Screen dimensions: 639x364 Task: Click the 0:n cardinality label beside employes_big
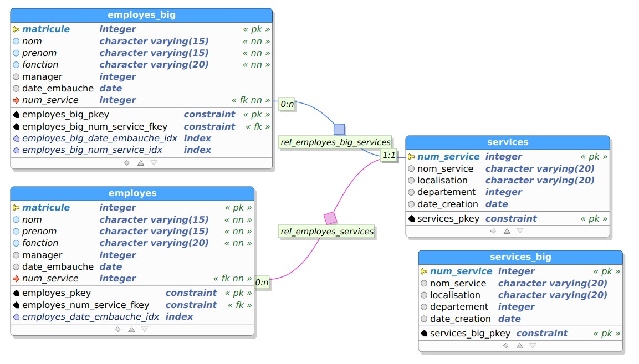(x=287, y=104)
